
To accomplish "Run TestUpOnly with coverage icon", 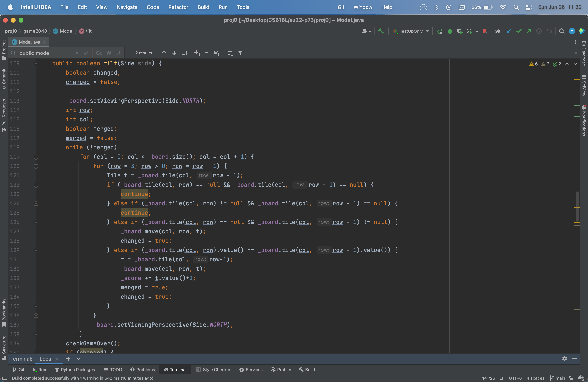I will (x=459, y=31).
